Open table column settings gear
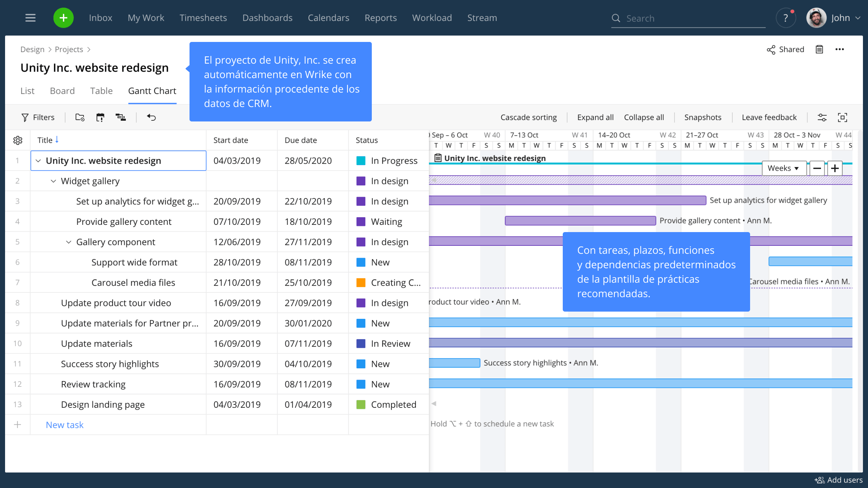This screenshot has height=488, width=868. click(18, 140)
